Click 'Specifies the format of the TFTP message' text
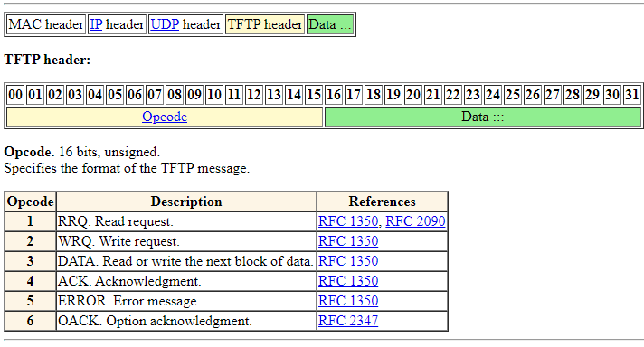Screen dimensions: 644x347 [x=127, y=169]
